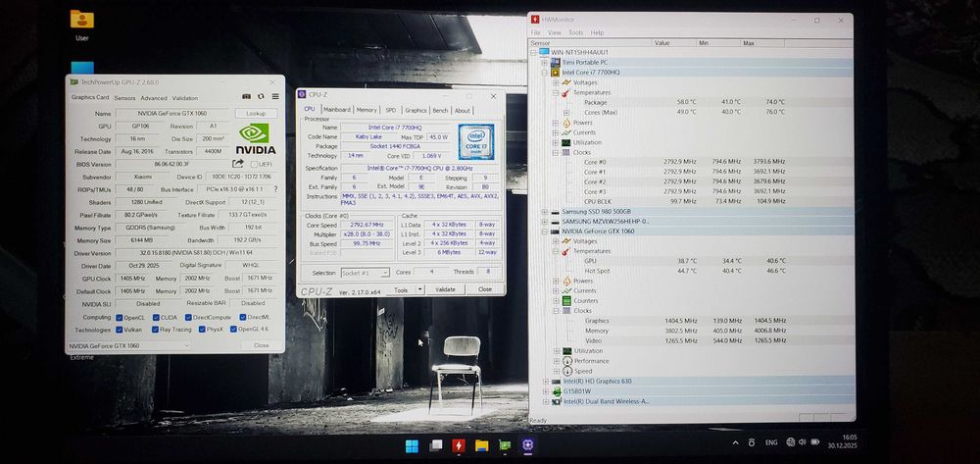Toggle the Vulkan checkbox
Screen dimensions: 980x464
(120, 330)
